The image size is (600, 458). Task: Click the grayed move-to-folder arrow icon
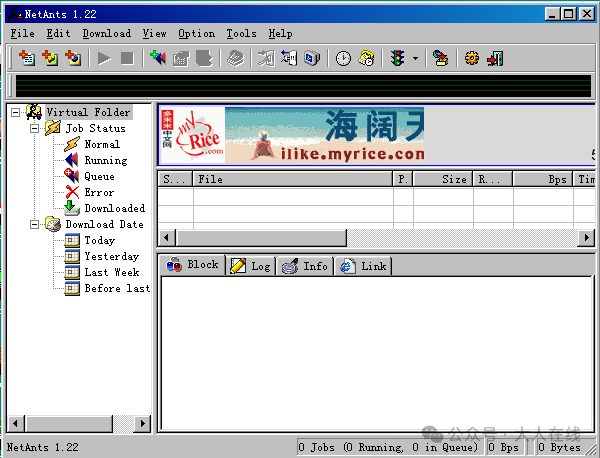tap(266, 59)
